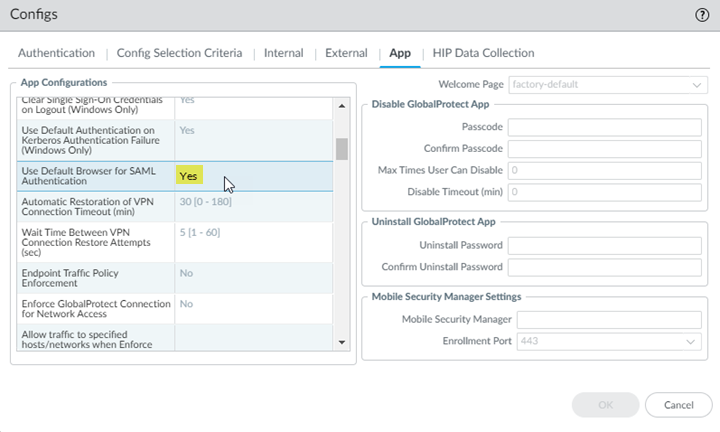Open the HIP Data Collection tab
The image size is (720, 432).
483,53
